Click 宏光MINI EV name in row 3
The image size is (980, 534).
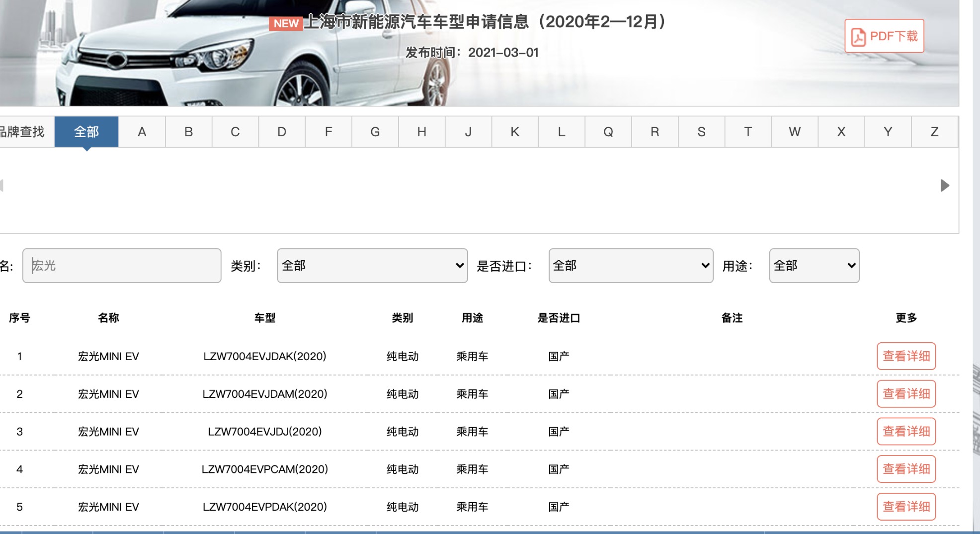tap(108, 432)
